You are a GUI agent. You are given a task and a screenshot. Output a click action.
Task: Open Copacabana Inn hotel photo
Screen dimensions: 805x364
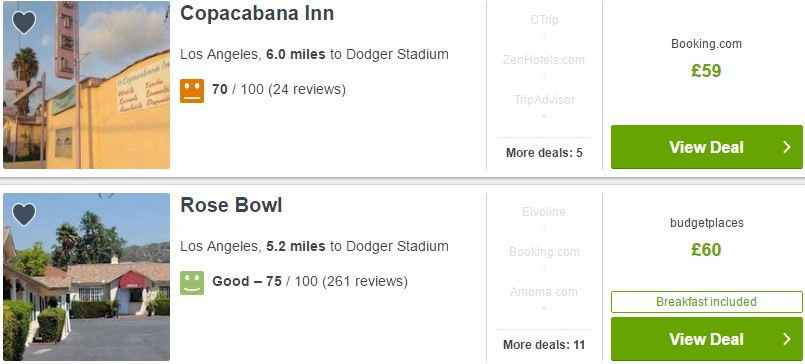pyautogui.click(x=86, y=85)
